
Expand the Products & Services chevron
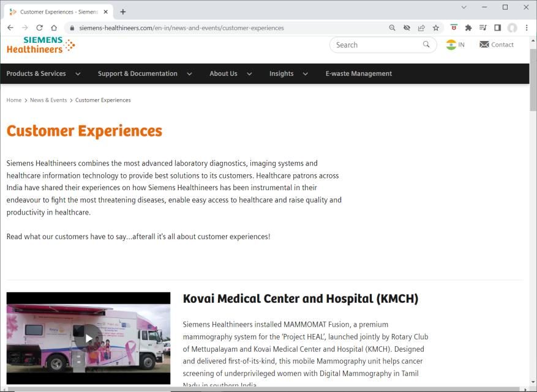[78, 74]
